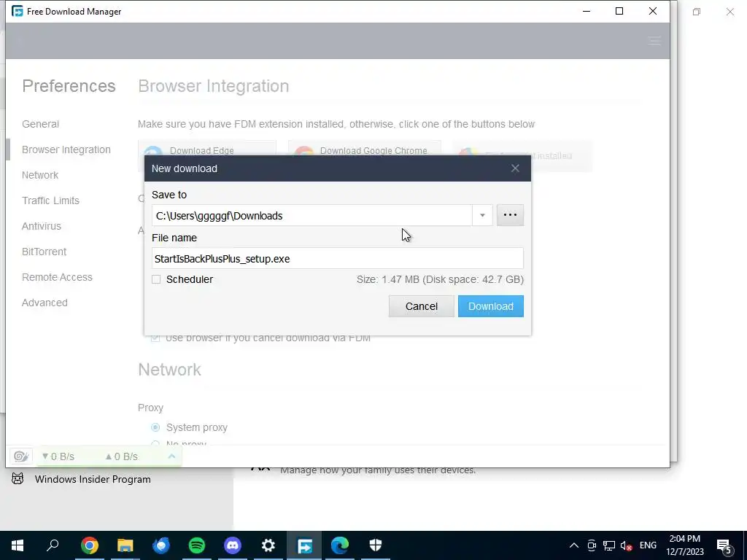Browse for folder with the three-dots button
The image size is (747, 560).
(x=510, y=215)
